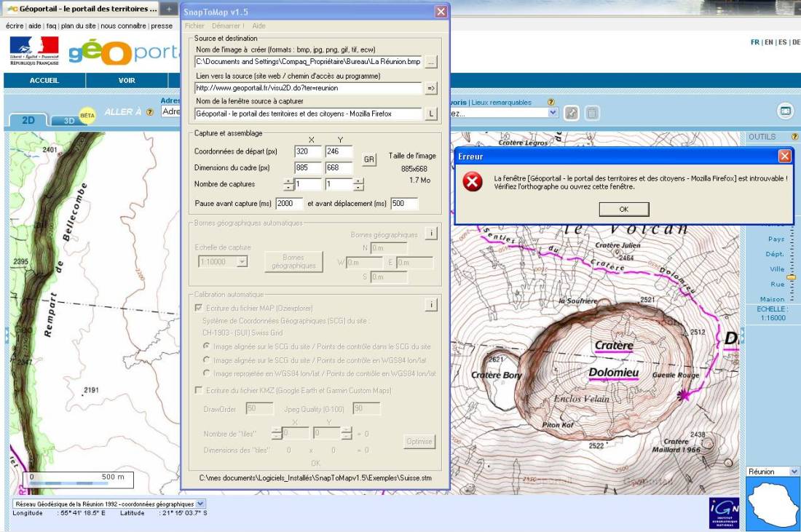801x532 pixels.
Task: Open the 'Lieux remarquables' link
Action: click(x=501, y=102)
